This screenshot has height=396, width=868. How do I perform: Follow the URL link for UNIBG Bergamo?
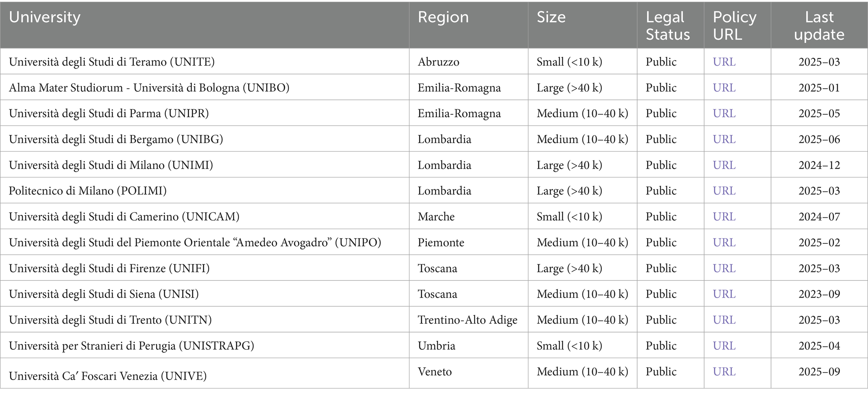click(x=724, y=139)
